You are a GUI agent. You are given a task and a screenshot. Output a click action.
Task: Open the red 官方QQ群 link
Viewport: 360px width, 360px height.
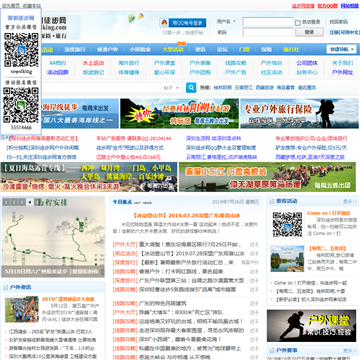327,6
